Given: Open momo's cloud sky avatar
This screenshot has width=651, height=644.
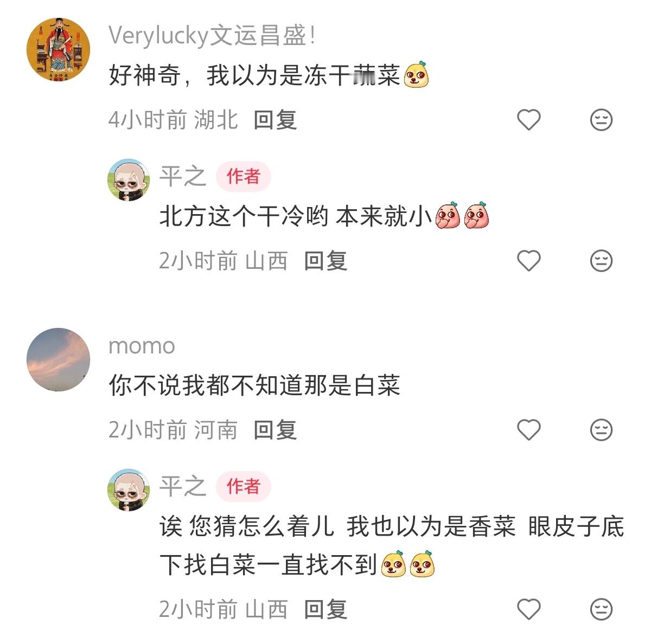Looking at the screenshot, I should [58, 359].
